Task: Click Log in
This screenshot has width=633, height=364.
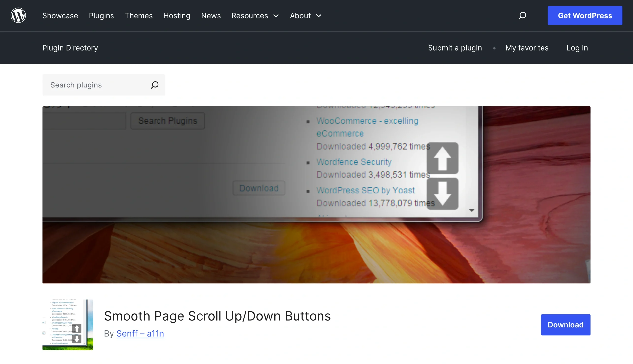Action: (577, 48)
